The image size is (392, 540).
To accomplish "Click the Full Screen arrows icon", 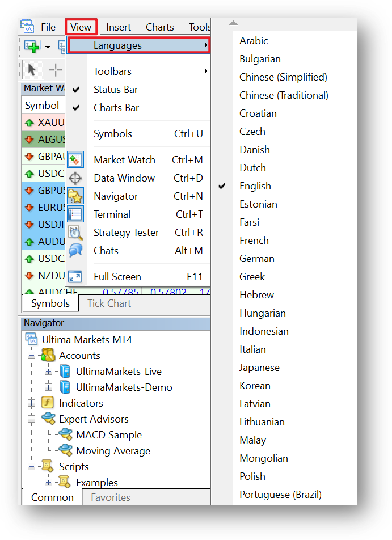I will [x=75, y=277].
